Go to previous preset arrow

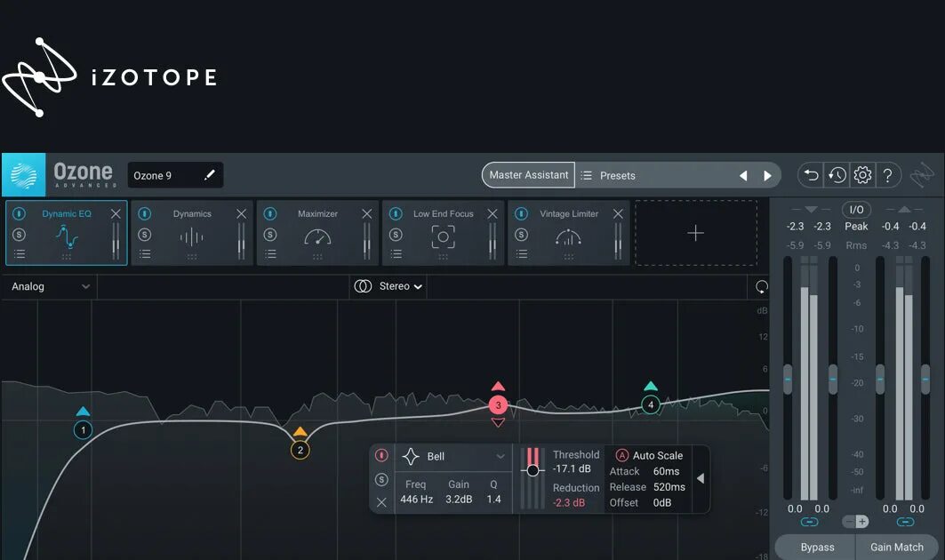[743, 175]
